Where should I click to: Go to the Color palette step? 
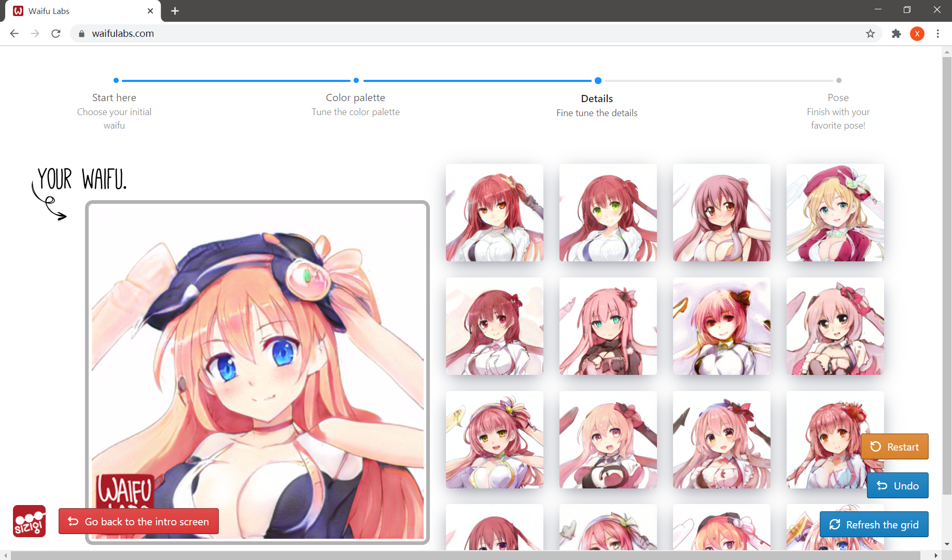tap(355, 97)
